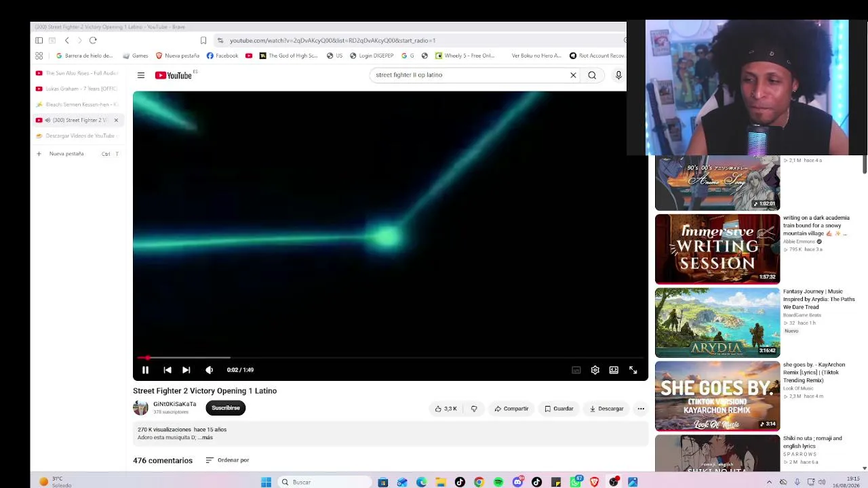
Task: Open 'writing on a dark academia train' title
Action: (816, 226)
